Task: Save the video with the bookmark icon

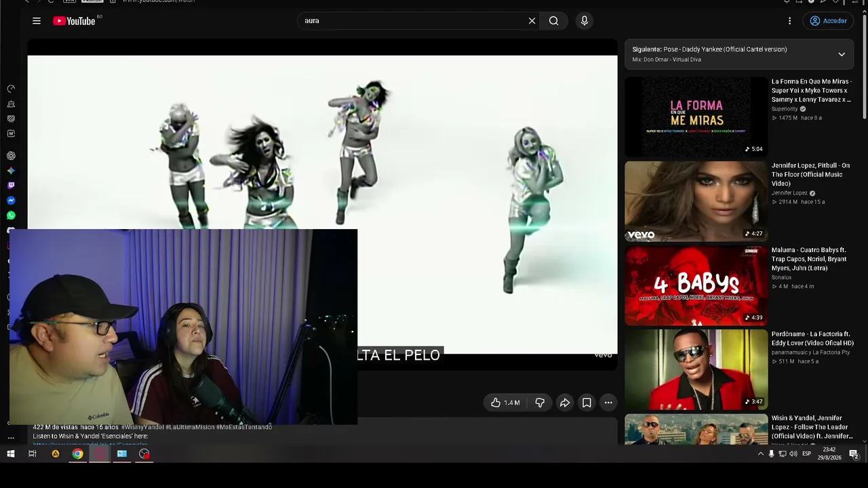Action: coord(587,403)
